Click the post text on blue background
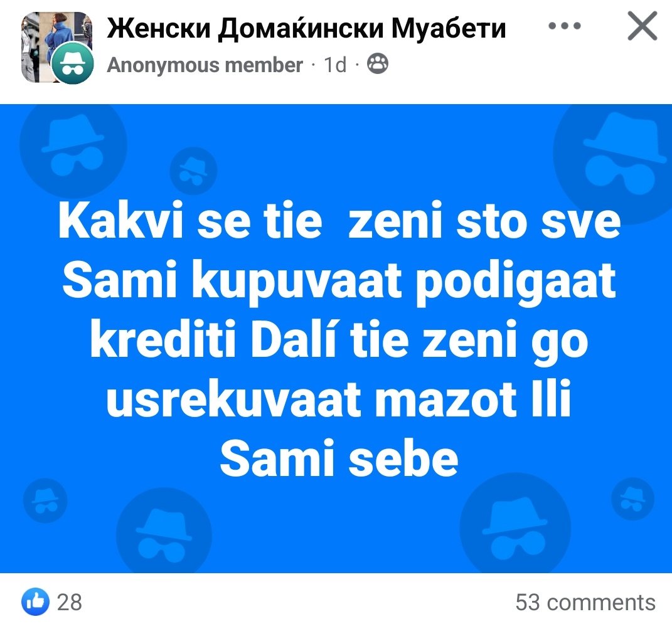Viewport: 672px width, 624px height. tap(339, 339)
